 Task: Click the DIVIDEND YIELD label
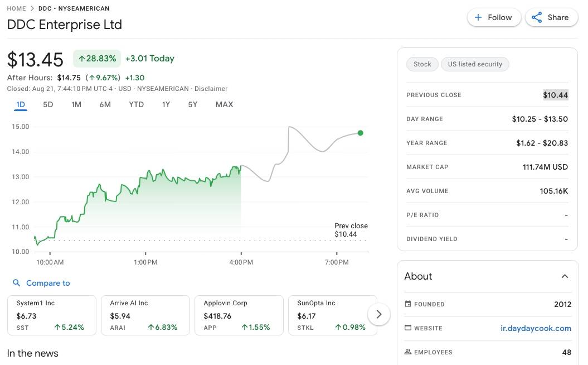point(431,239)
